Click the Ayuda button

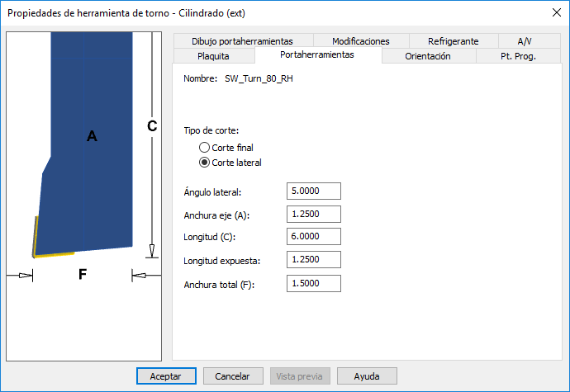tap(367, 376)
